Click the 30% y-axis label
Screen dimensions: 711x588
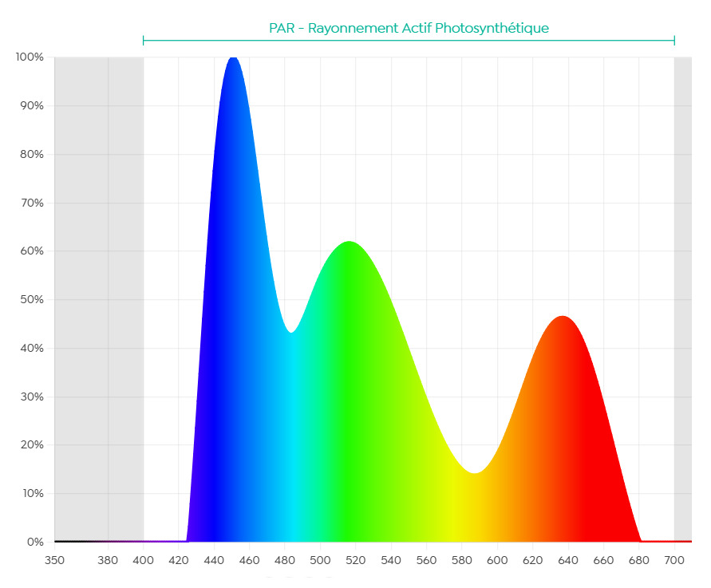[32, 397]
